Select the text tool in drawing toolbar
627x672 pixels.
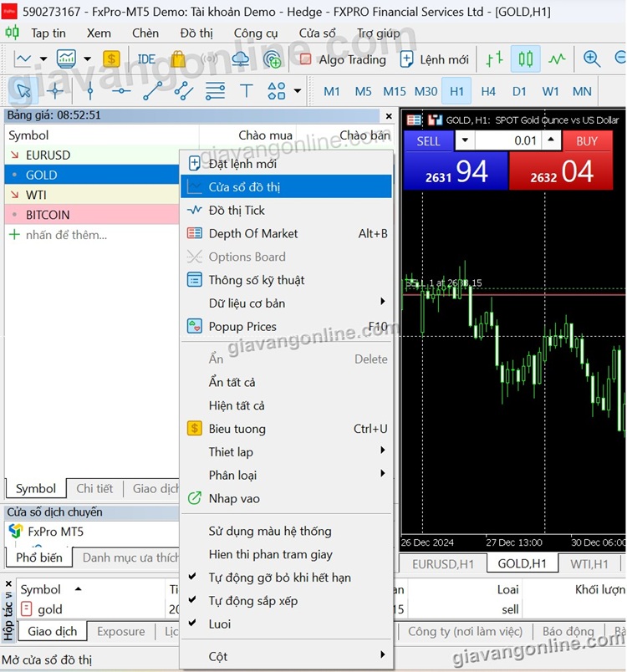point(247,91)
